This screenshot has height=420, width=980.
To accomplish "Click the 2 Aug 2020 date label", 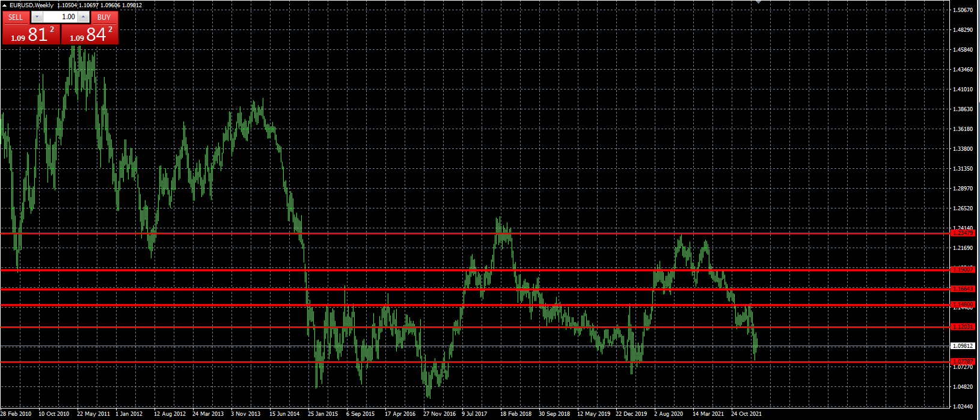I will (669, 414).
